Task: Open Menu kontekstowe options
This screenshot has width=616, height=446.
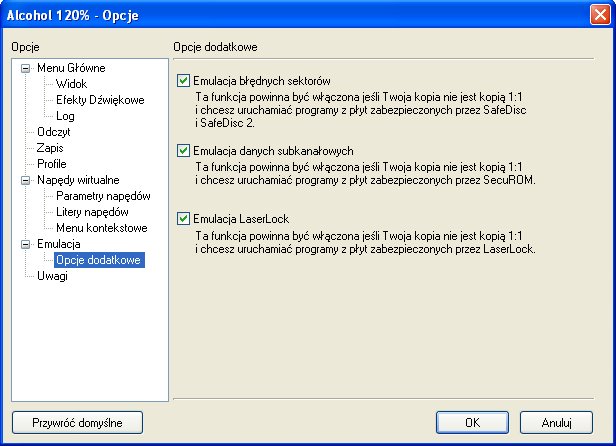Action: pos(102,228)
